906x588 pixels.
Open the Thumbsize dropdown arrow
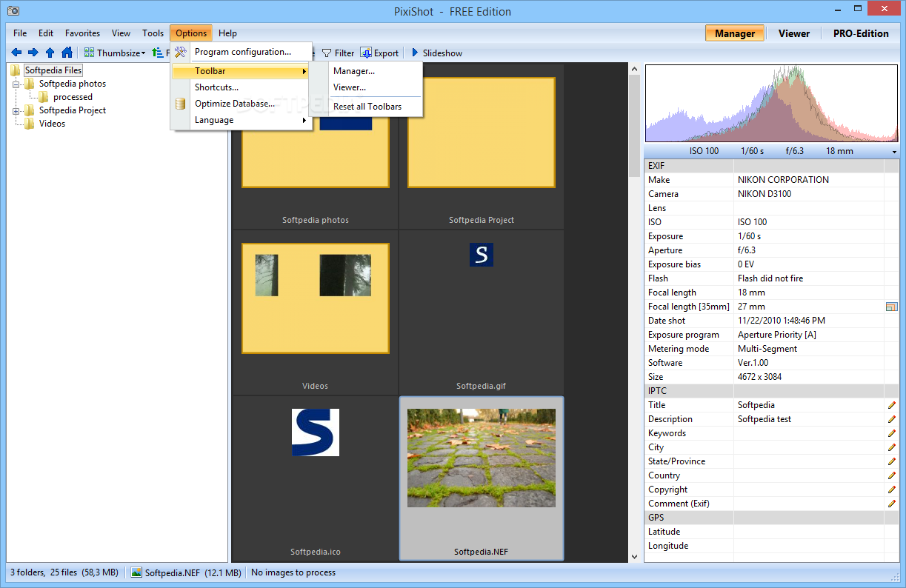(143, 53)
